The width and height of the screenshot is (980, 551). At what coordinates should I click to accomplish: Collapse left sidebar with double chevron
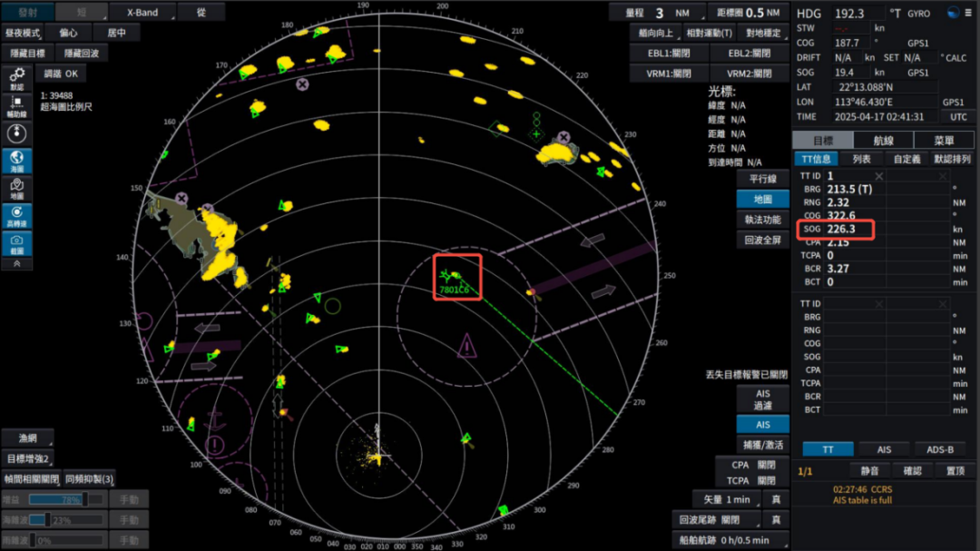point(16,263)
